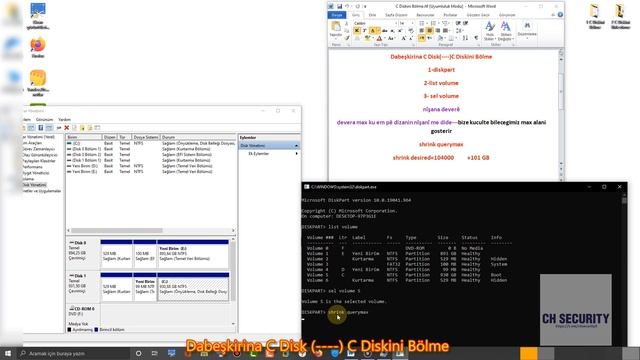Viewport: 640px width, 360px height.
Task: Toggle justify alignment in Word paragraph group
Action: (x=445, y=31)
